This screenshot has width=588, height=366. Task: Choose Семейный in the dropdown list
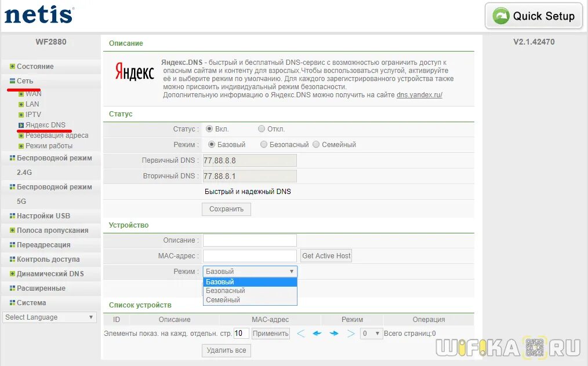click(250, 300)
